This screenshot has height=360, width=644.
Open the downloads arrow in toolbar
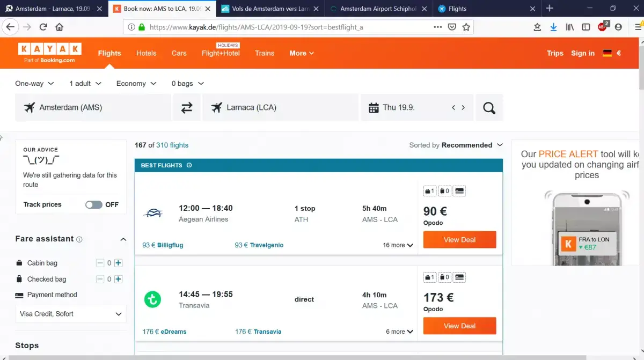[553, 27]
